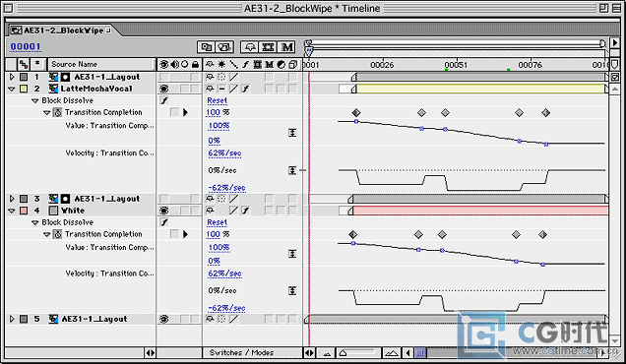Toggle stopwatch for LatteMochaVocal Transition Completion

[x=58, y=112]
